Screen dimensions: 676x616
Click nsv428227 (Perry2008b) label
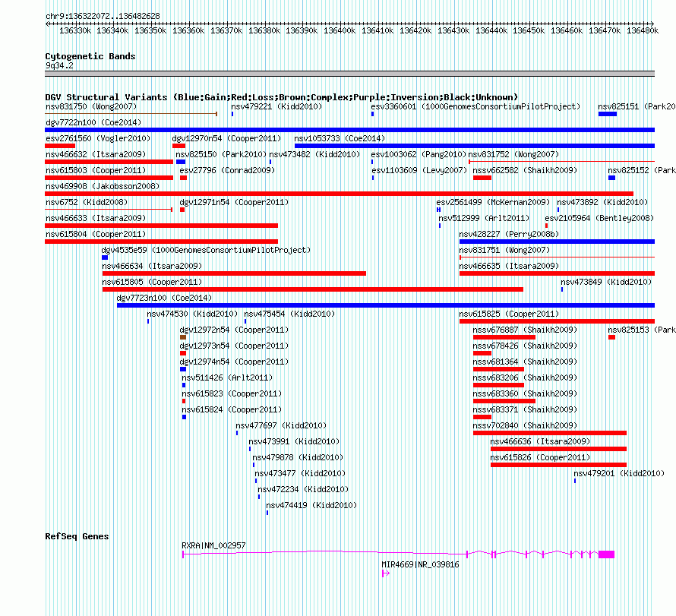pyautogui.click(x=509, y=234)
